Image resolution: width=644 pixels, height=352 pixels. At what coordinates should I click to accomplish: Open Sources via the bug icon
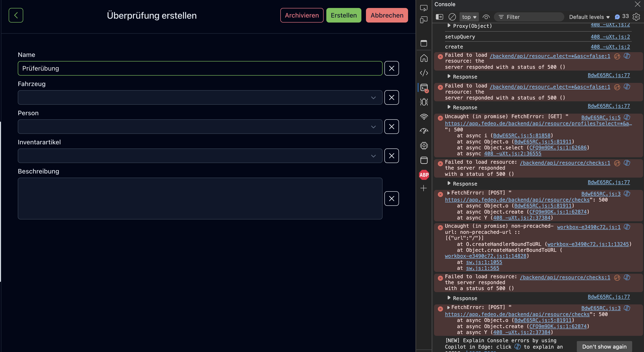(x=424, y=102)
